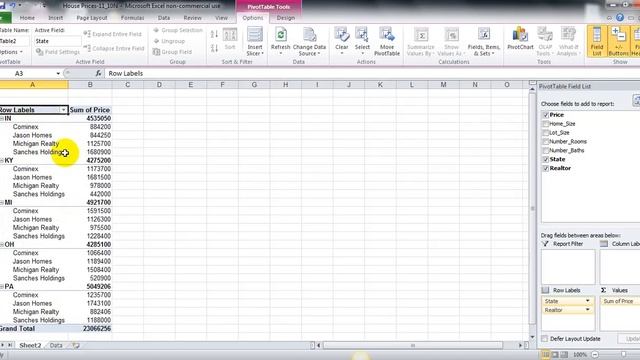The height and width of the screenshot is (360, 640).
Task: Click Group Selection
Action: [x=178, y=30]
